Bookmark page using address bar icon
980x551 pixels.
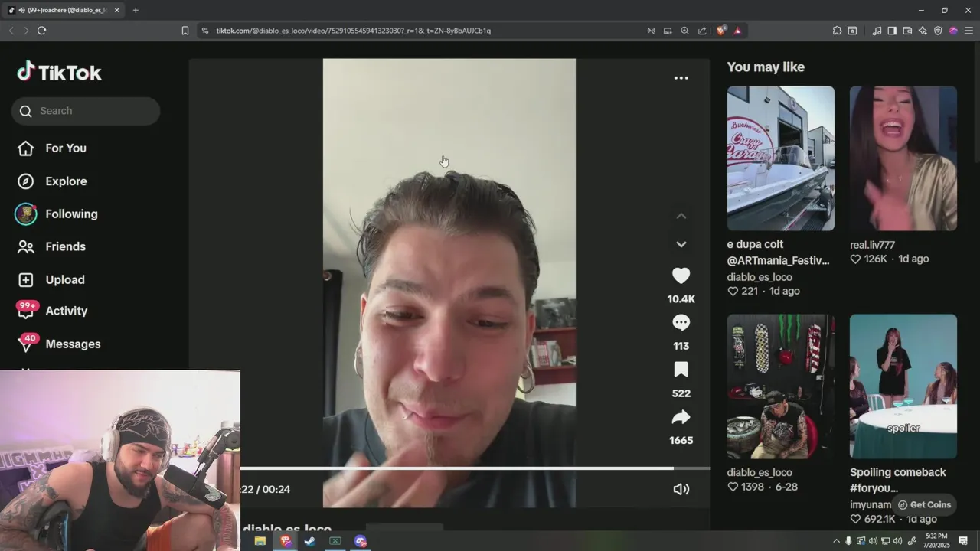tap(185, 31)
